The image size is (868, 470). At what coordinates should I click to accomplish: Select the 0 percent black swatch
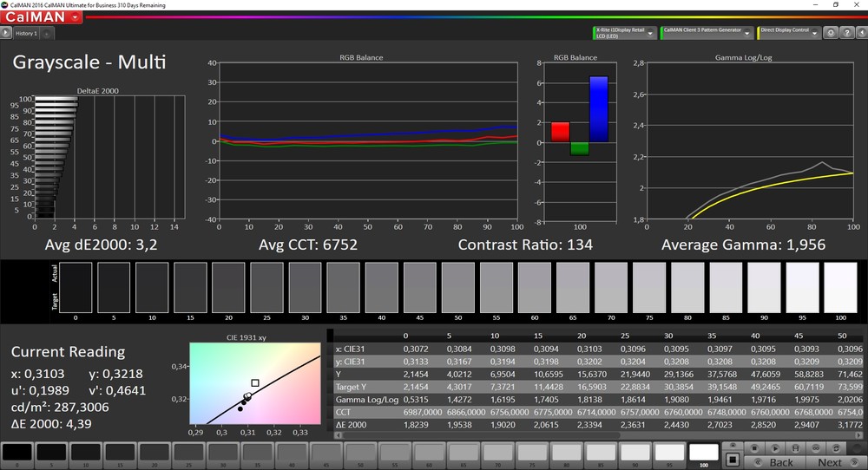[x=16, y=452]
